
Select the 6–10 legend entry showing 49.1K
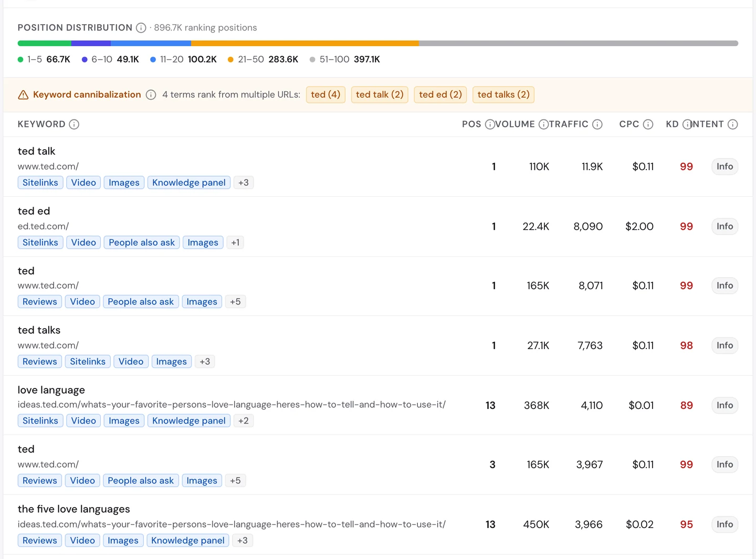[110, 59]
